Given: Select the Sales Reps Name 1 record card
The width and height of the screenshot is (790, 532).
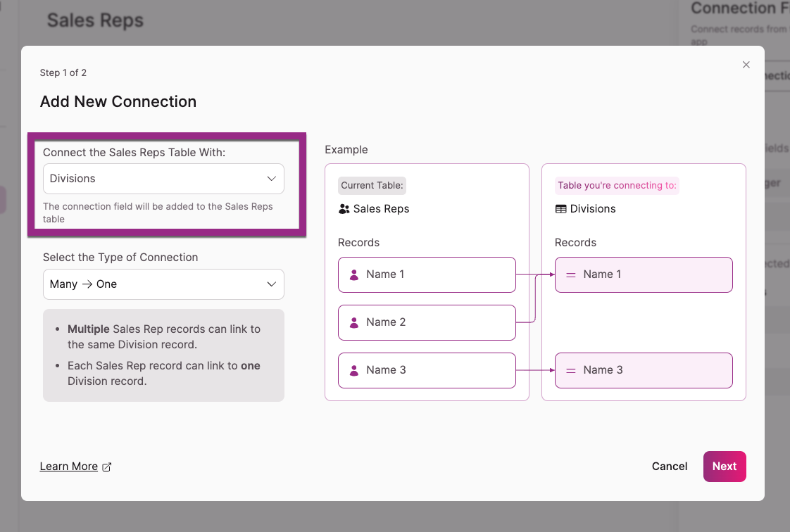Looking at the screenshot, I should [x=427, y=275].
